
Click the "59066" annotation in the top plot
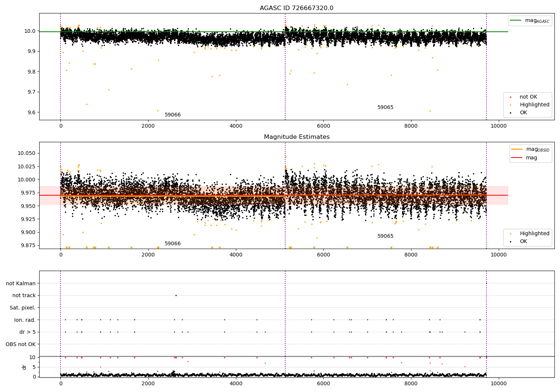(x=172, y=115)
